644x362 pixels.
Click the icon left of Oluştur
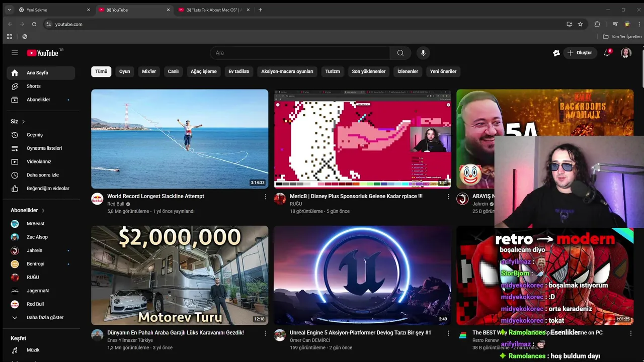coord(556,53)
